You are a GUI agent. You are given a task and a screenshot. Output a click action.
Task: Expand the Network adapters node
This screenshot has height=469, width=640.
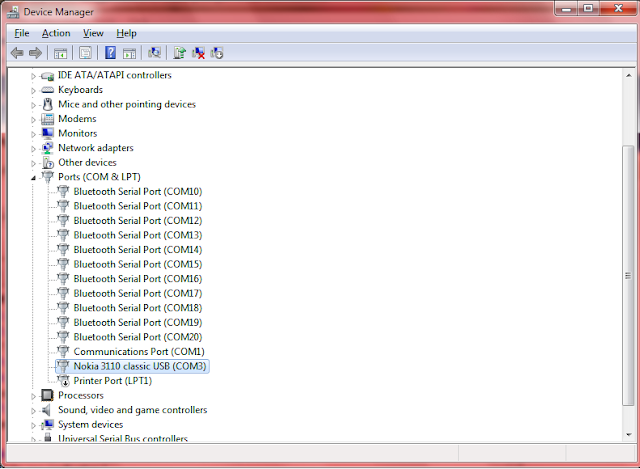[33, 149]
